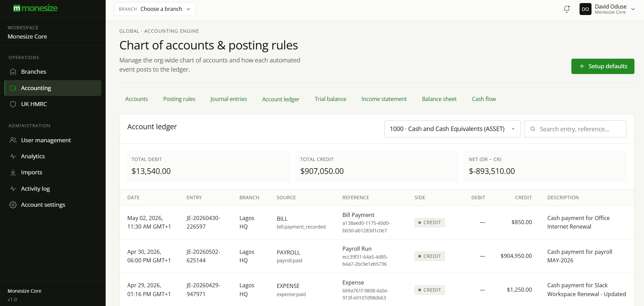This screenshot has width=644, height=306.
Task: Click the Analytics pulse icon
Action: (13, 156)
